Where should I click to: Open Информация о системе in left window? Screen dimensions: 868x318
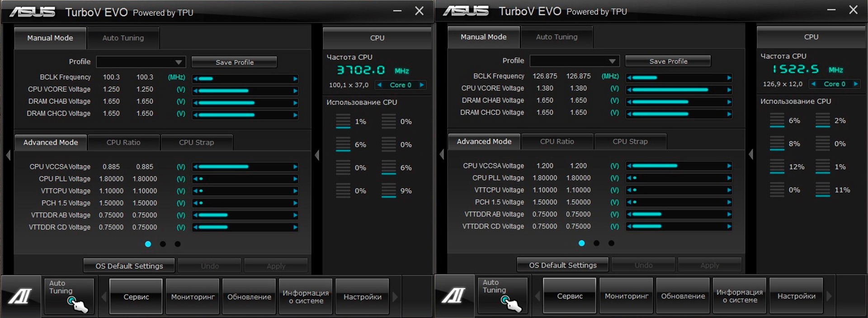pos(306,297)
